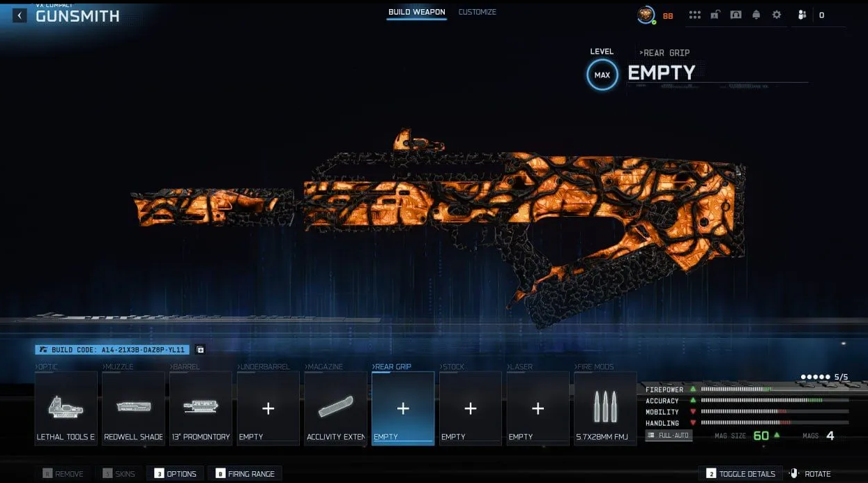
Task: Open notifications bell
Action: tap(756, 15)
